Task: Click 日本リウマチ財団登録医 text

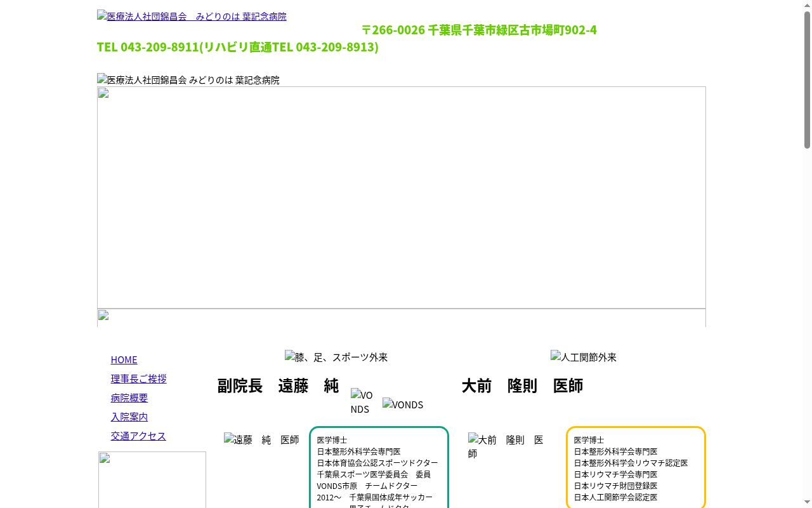Action: tap(616, 486)
